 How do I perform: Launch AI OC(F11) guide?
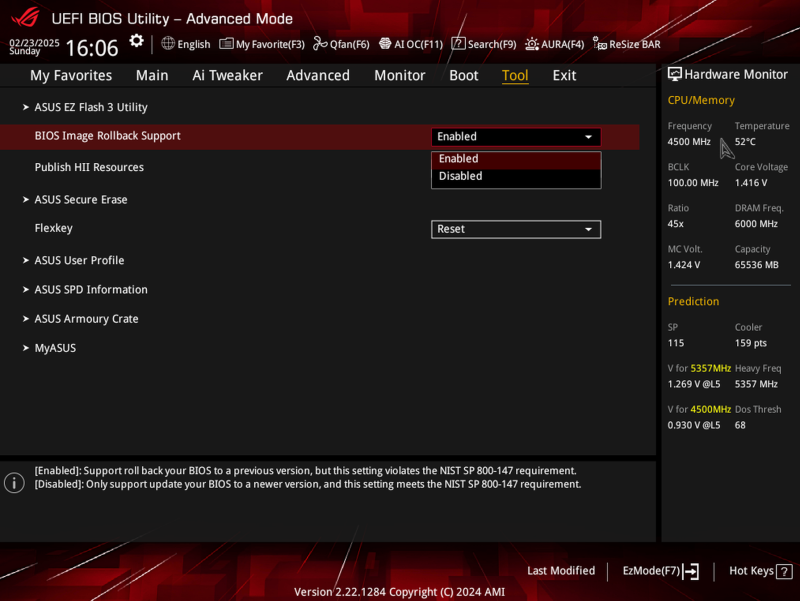tap(411, 44)
